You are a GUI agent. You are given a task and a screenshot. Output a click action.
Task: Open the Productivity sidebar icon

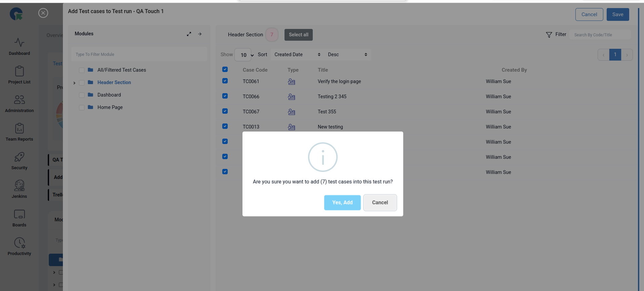pos(19,243)
